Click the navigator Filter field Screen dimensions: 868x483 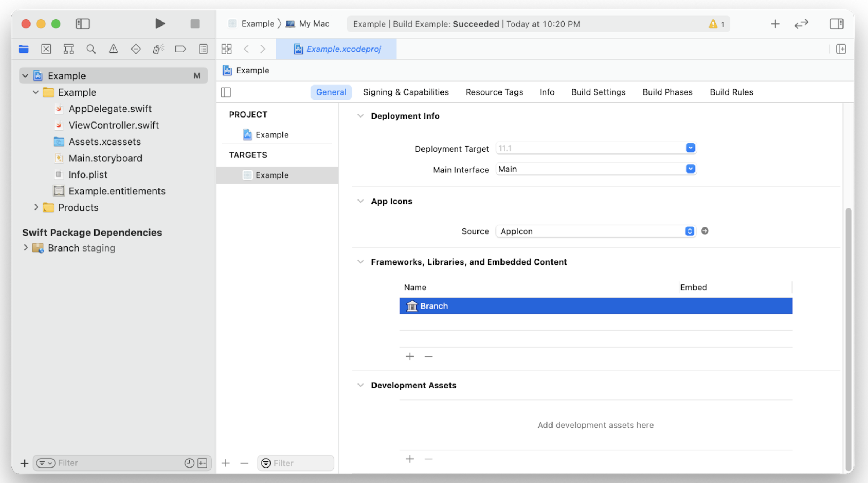(x=122, y=463)
